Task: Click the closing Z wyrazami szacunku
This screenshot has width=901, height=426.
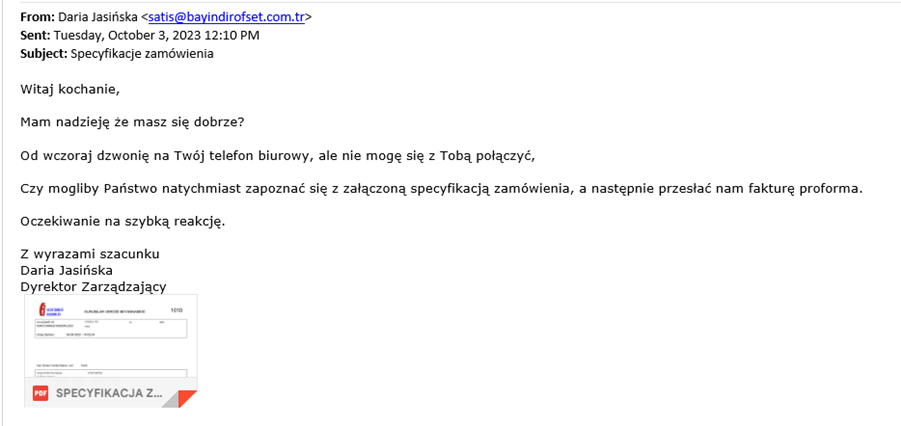Action: pyautogui.click(x=90, y=254)
